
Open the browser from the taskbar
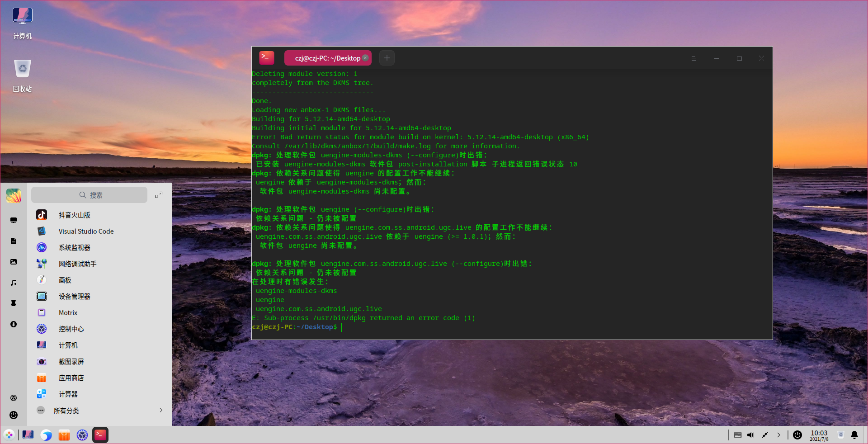click(x=46, y=435)
